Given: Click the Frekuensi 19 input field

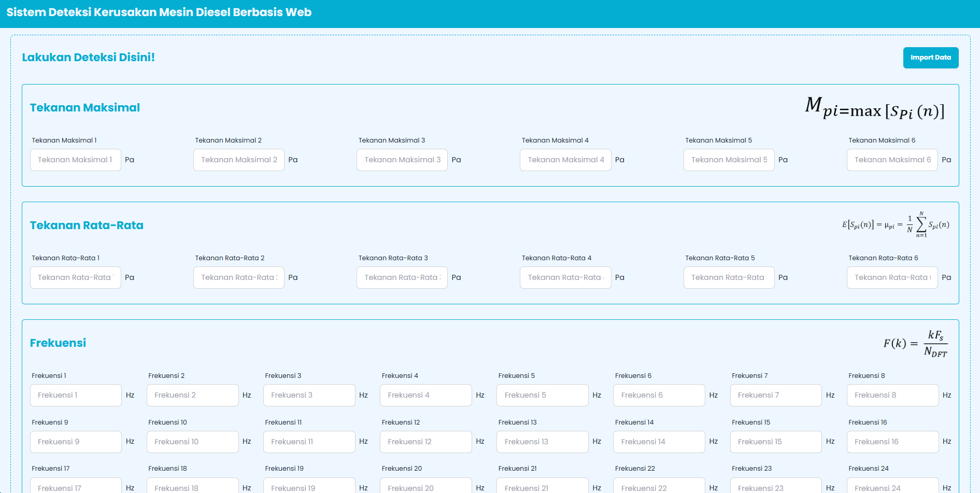Looking at the screenshot, I should pos(309,486).
